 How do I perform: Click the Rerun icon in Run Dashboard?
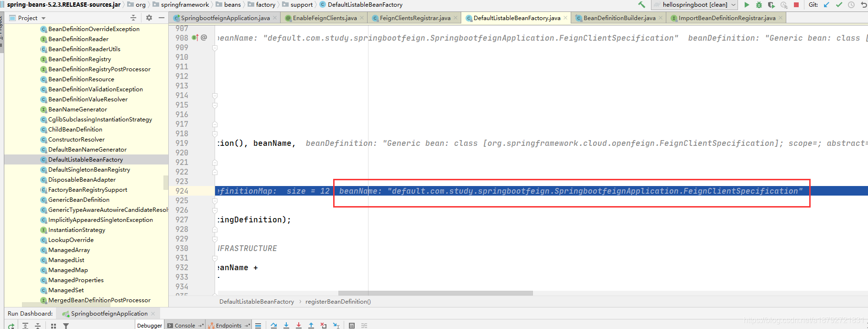click(x=11, y=326)
